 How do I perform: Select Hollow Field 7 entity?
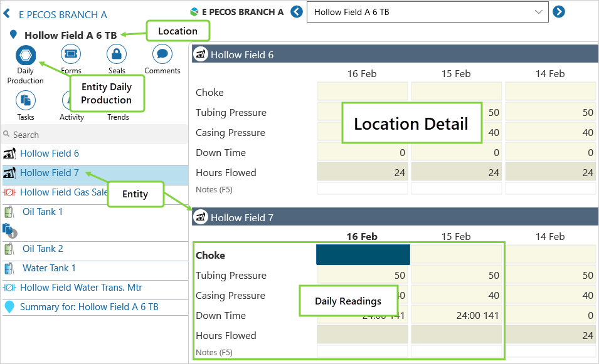(50, 173)
